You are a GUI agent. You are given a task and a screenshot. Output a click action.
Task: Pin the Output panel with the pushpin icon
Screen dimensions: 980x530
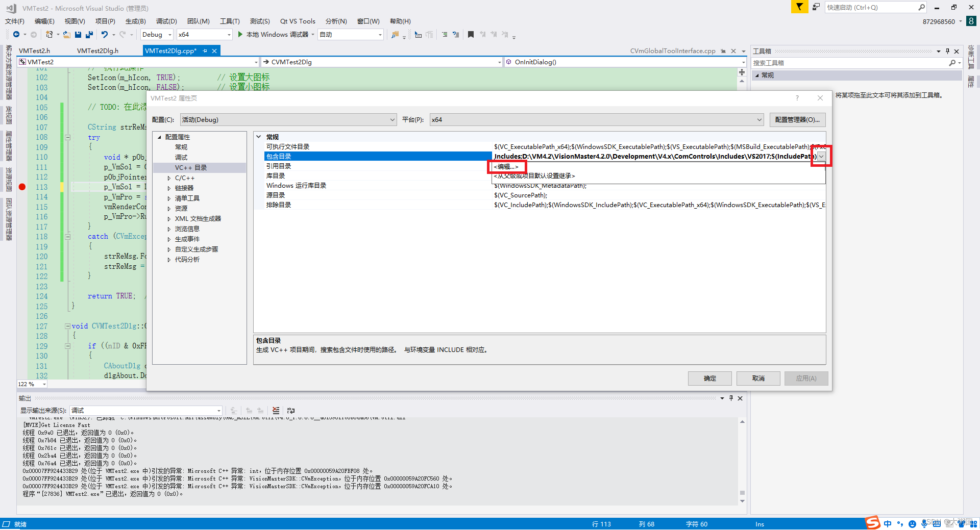tap(731, 398)
